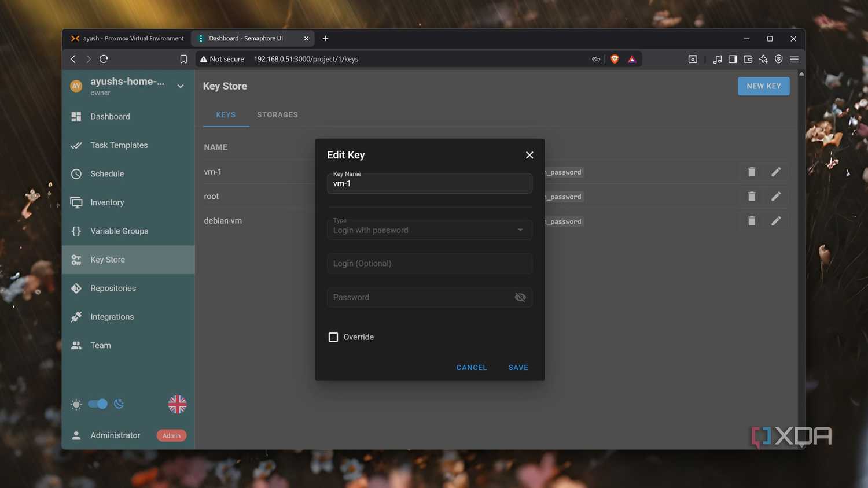This screenshot has height=488, width=868.
Task: Open the Administrator user menu
Action: [x=115, y=435]
